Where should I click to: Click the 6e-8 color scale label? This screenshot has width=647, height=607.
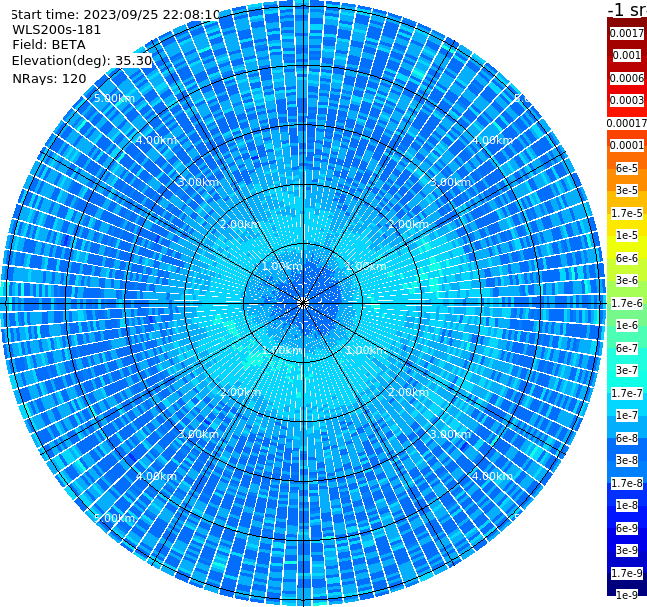point(627,438)
